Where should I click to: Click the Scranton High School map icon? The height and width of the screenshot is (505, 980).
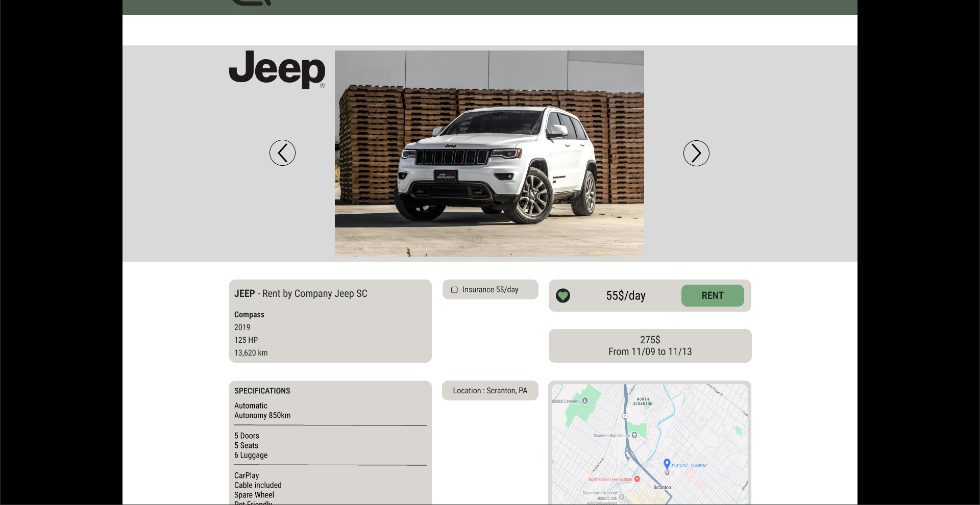point(634,435)
